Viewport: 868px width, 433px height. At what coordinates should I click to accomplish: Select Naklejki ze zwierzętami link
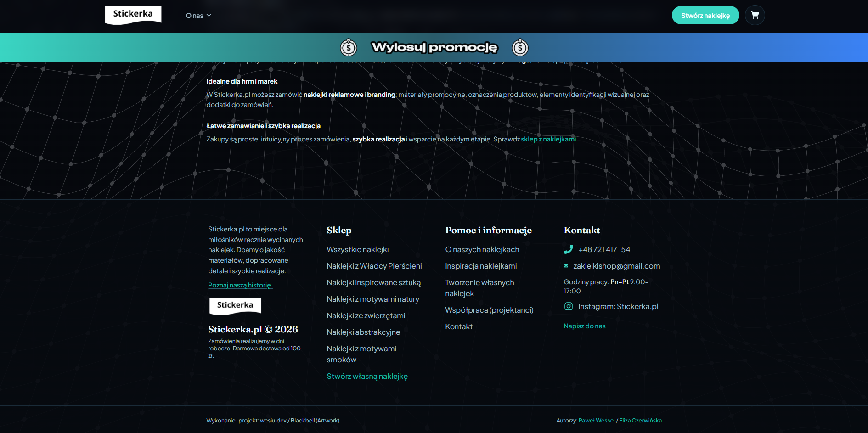[366, 315]
